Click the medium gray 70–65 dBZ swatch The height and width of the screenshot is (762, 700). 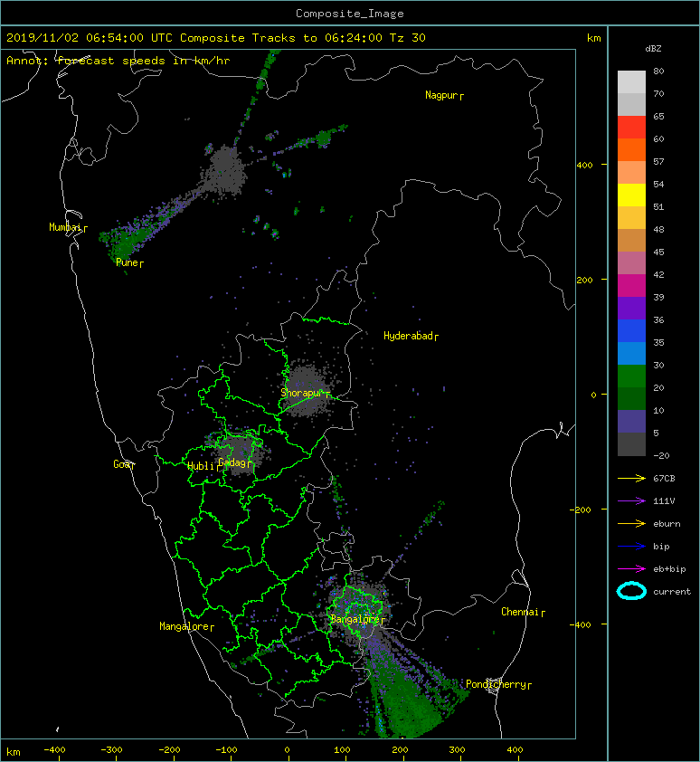coord(631,104)
